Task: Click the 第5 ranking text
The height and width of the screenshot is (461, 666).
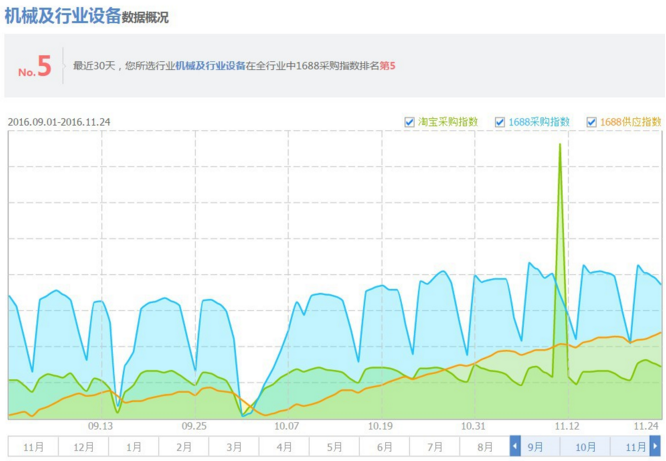Action: coord(387,66)
